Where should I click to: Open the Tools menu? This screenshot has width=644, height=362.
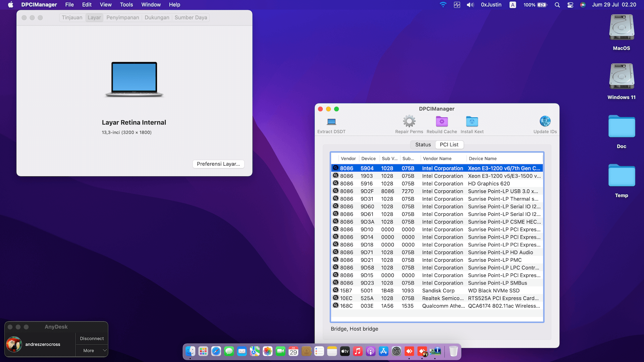[x=126, y=5]
